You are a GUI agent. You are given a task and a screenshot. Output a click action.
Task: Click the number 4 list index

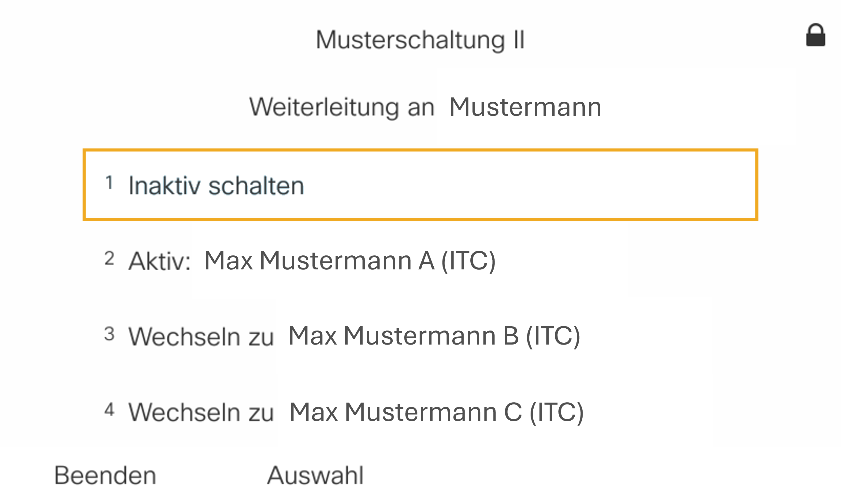[x=109, y=409]
